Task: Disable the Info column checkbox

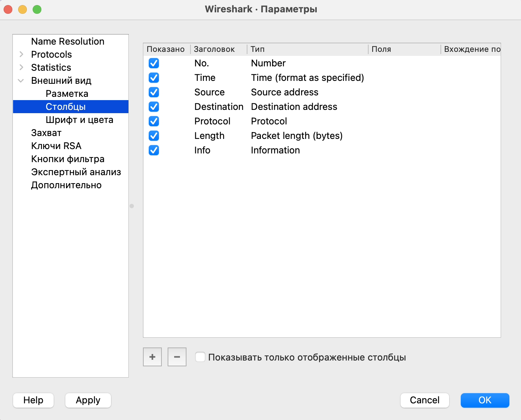Action: (x=154, y=150)
